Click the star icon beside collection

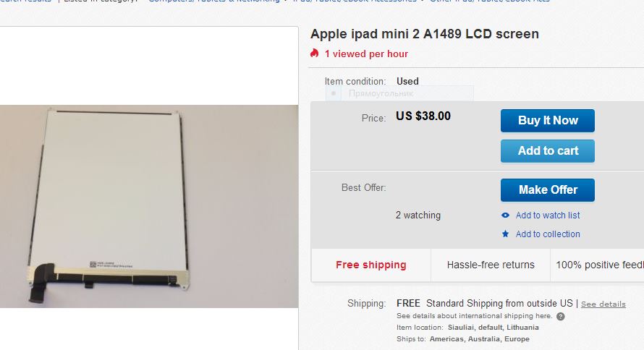coord(505,234)
